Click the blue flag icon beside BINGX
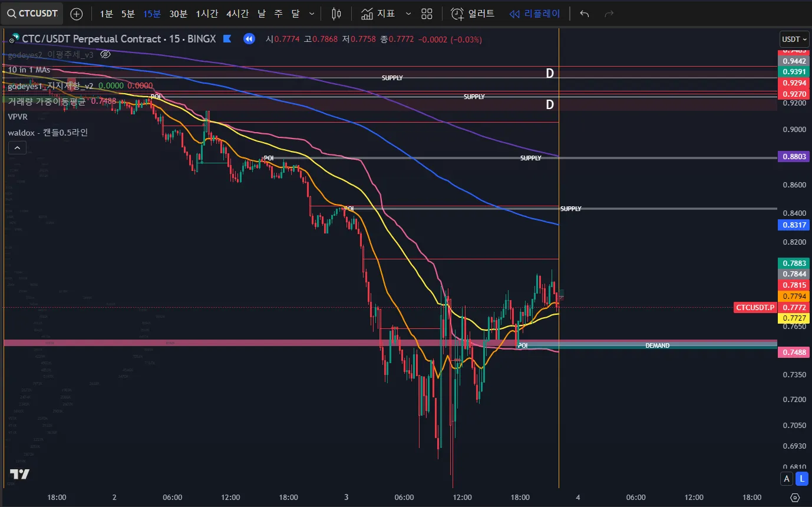The image size is (812, 507). (227, 39)
